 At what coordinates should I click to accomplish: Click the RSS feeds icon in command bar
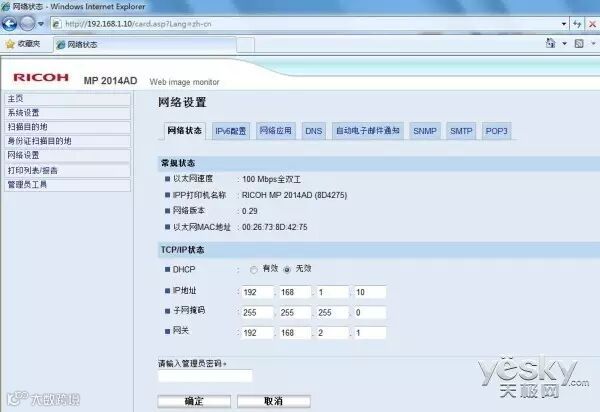pyautogui.click(x=579, y=44)
